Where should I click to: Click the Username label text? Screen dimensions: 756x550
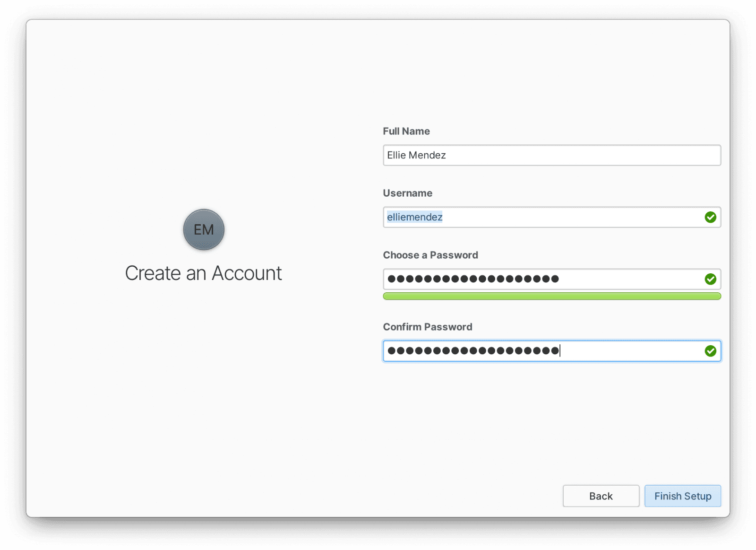407,193
